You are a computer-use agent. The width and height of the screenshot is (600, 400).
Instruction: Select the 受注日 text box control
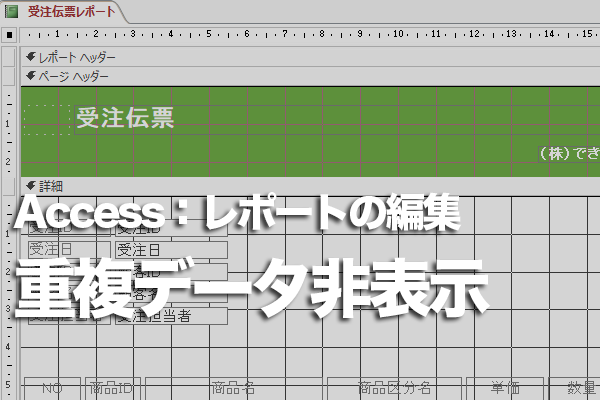pos(171,250)
